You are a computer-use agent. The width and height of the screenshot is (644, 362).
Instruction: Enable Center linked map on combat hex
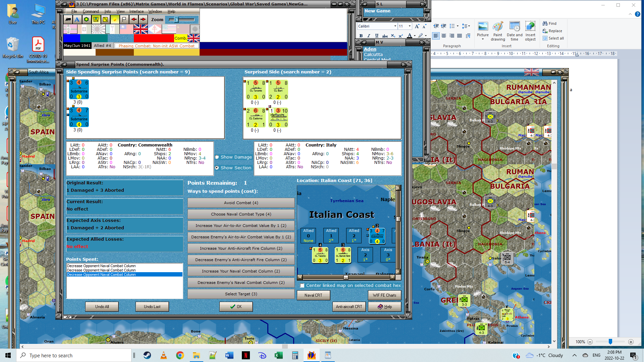click(x=302, y=286)
